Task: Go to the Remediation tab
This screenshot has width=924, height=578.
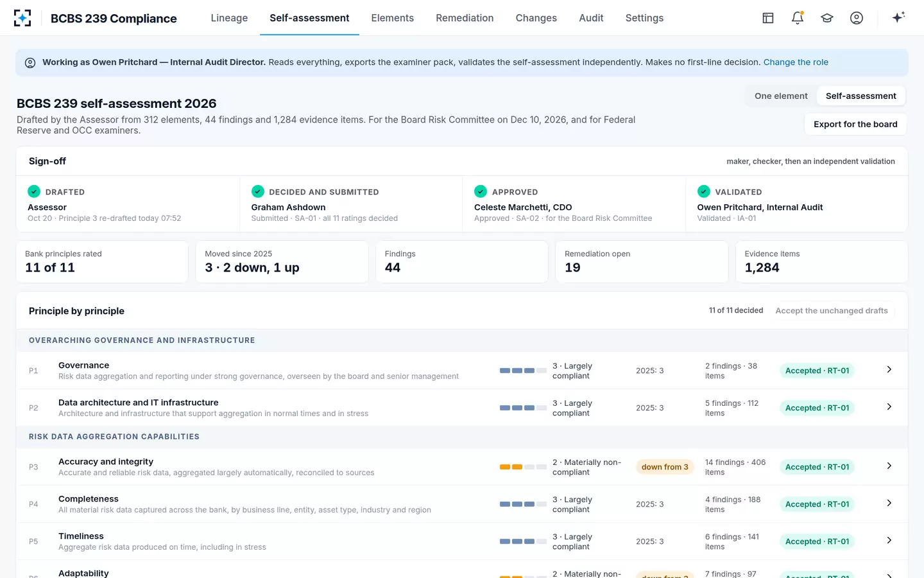Action: (x=465, y=18)
